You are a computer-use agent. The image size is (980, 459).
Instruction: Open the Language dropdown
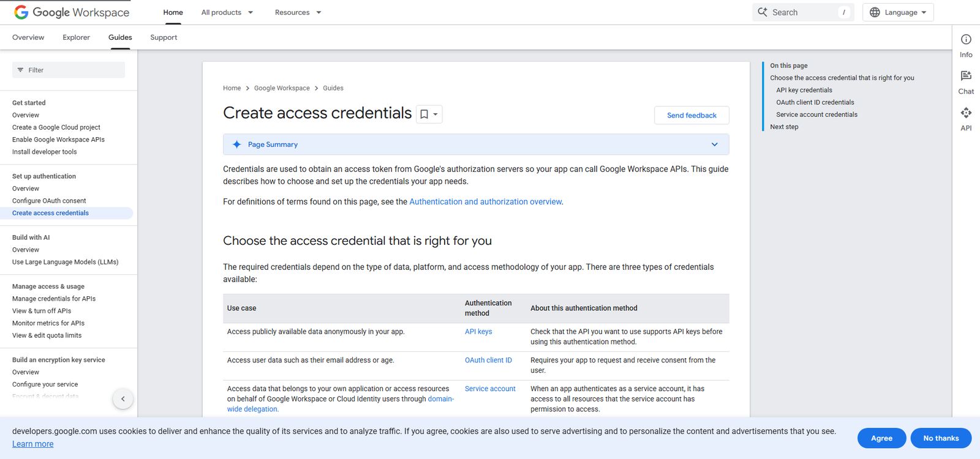coord(898,12)
